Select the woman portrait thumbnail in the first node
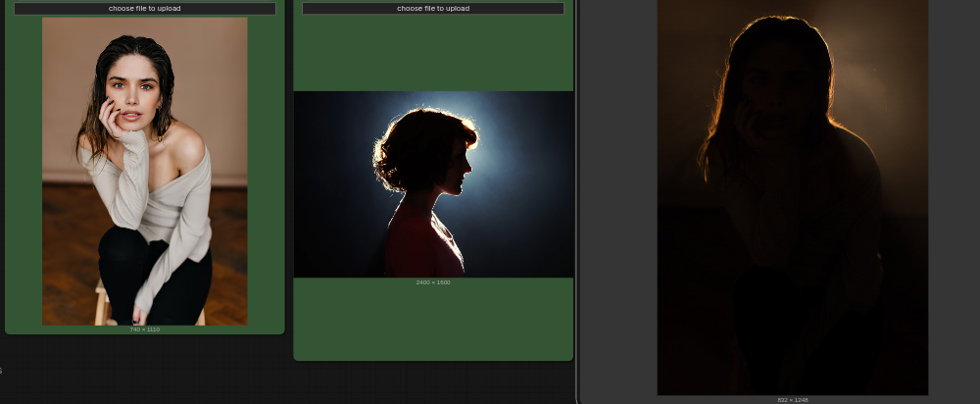Image resolution: width=980 pixels, height=404 pixels. pyautogui.click(x=144, y=172)
